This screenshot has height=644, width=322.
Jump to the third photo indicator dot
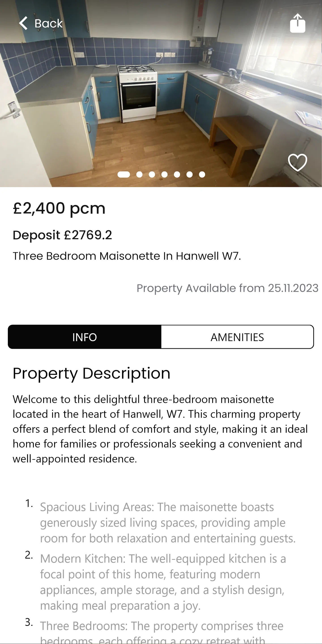[x=152, y=174]
